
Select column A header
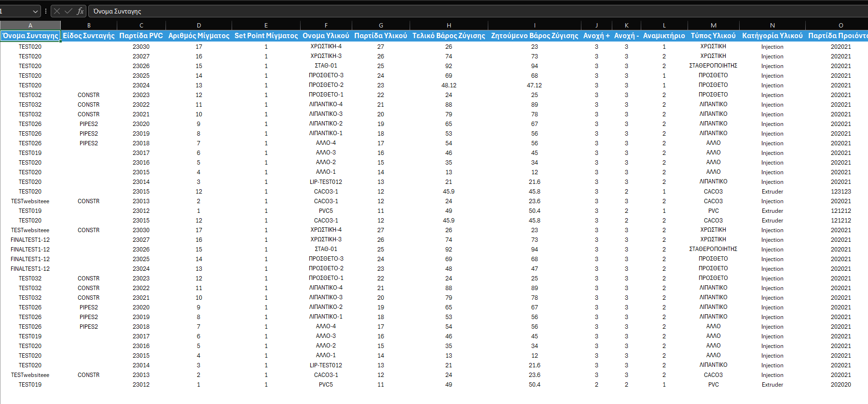[30, 25]
